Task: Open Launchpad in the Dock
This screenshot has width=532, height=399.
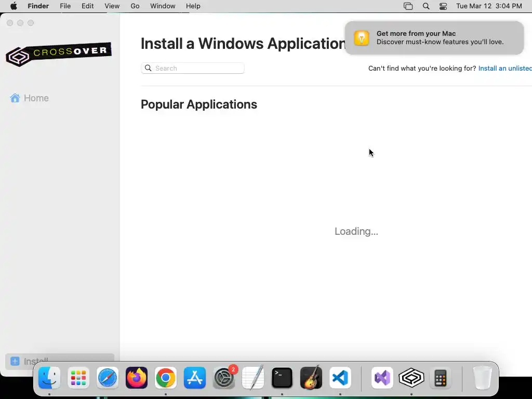Action: coord(78,378)
